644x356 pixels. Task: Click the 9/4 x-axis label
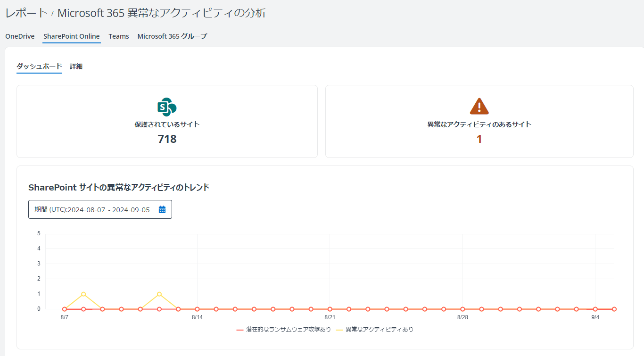[x=595, y=317]
